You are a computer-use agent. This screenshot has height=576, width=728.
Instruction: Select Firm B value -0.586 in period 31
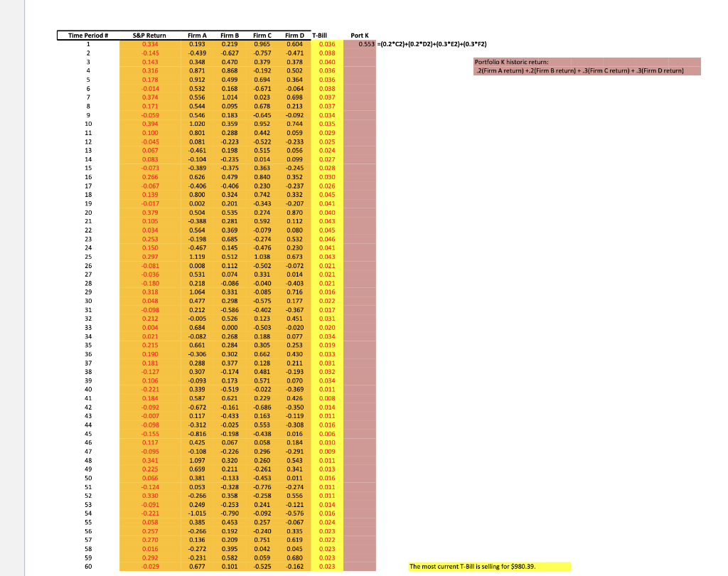230,310
